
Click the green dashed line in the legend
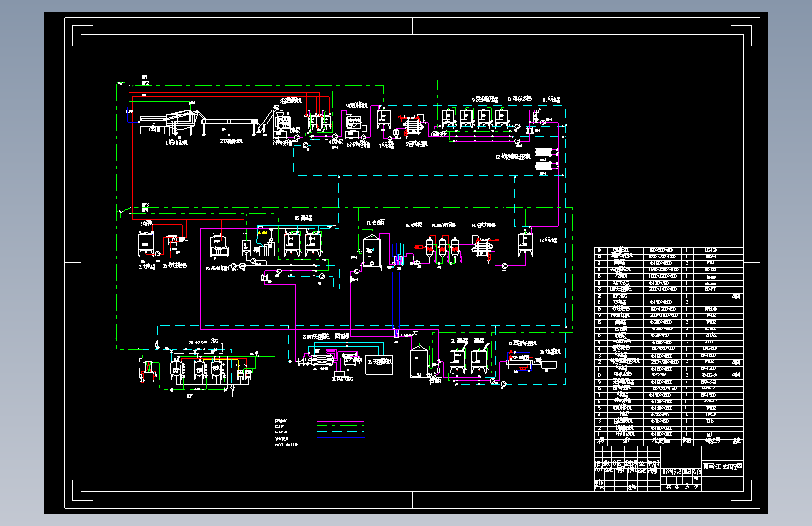341,426
